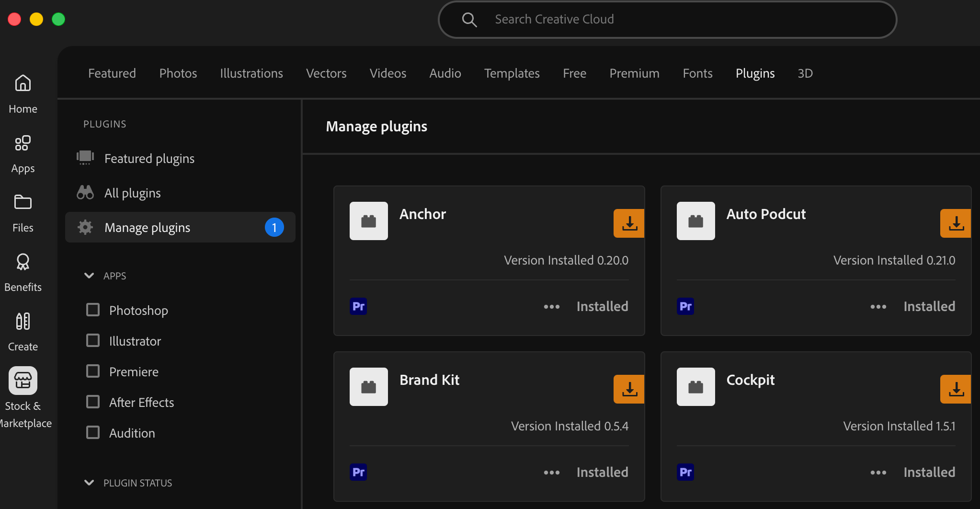Open the Files folder icon
The image size is (980, 509).
23,202
